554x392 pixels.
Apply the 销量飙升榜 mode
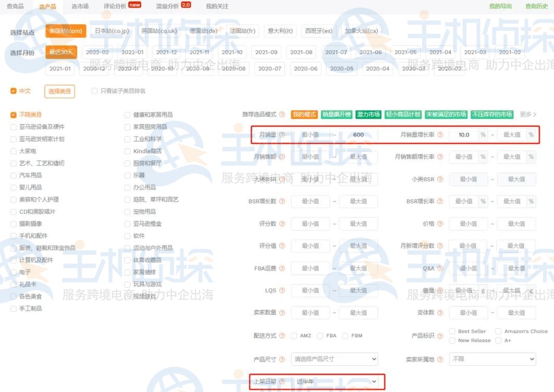coord(337,114)
